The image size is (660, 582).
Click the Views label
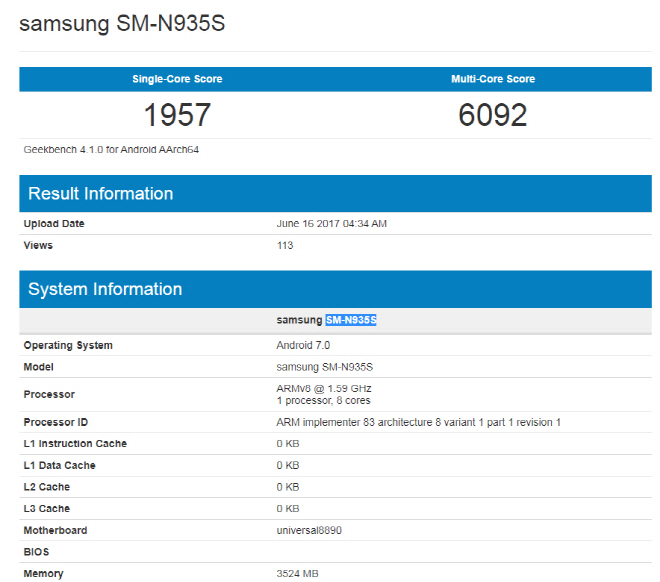(x=38, y=245)
